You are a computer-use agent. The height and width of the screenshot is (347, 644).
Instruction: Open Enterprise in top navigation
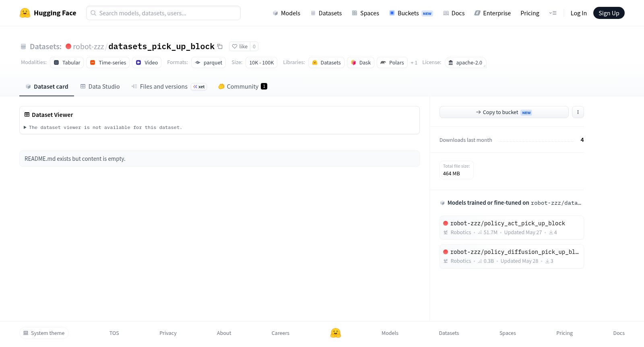coord(492,13)
